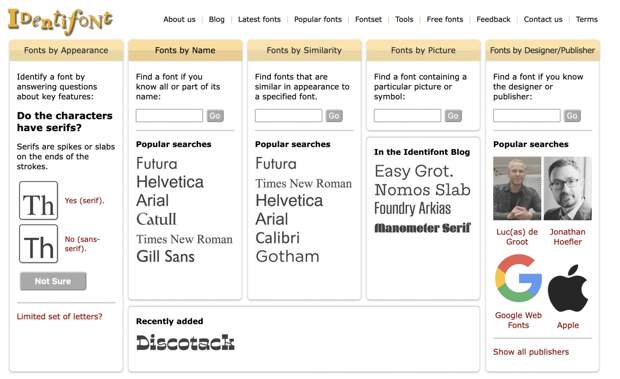Switch to the Fonts by Picture tab
The width and height of the screenshot is (620, 379).
[x=423, y=50]
